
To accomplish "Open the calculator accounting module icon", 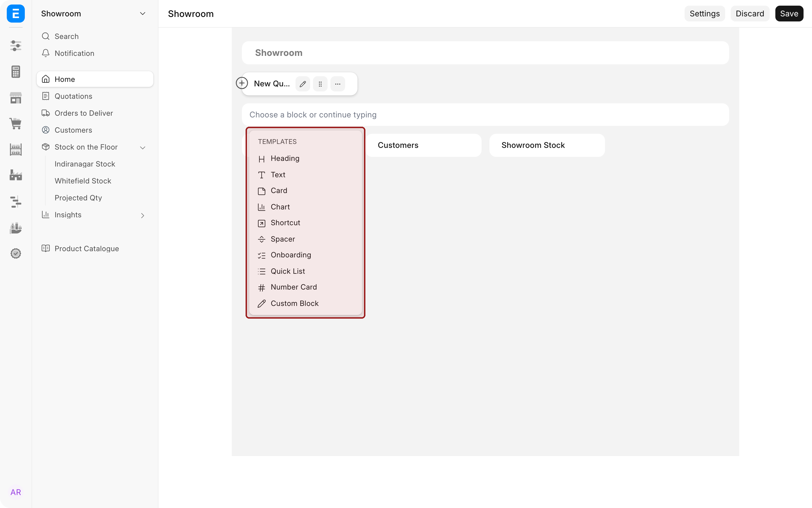I will click(x=16, y=72).
